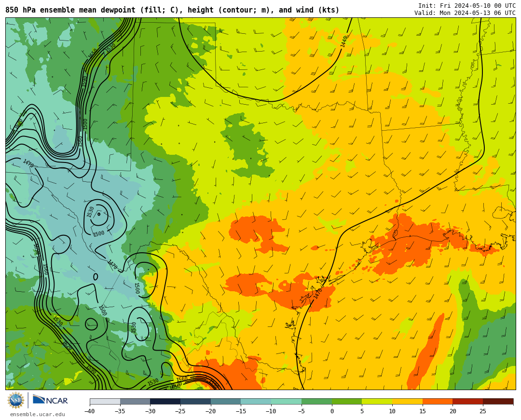Viewport: 521px width, 420px height.
Task: Click the -35 colorbar tick label
Action: [120, 411]
